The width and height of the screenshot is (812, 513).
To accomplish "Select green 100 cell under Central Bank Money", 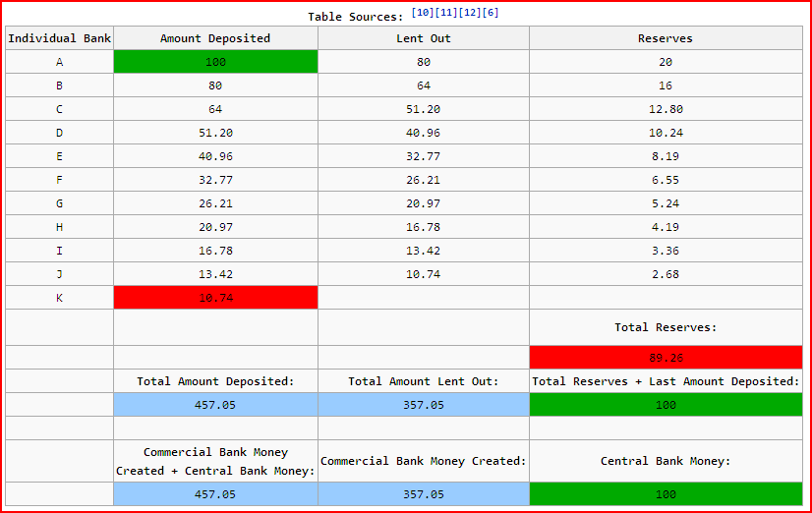I will coord(666,494).
